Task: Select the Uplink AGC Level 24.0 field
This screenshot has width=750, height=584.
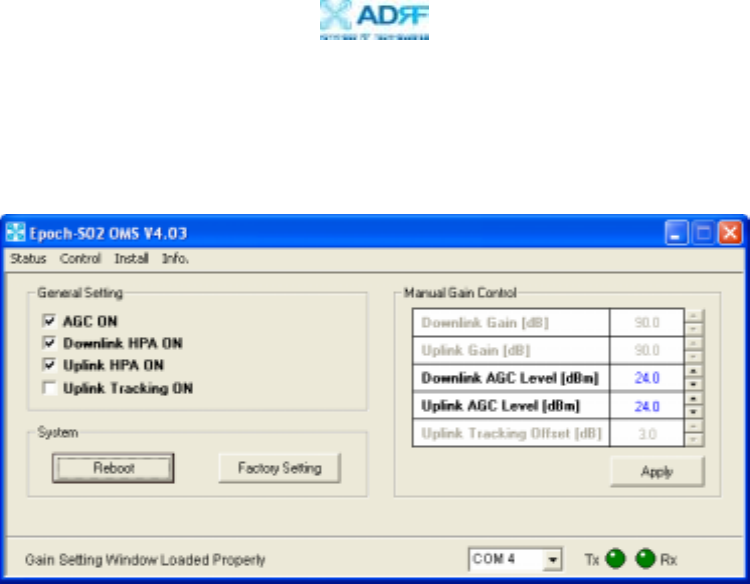Action: tap(647, 406)
